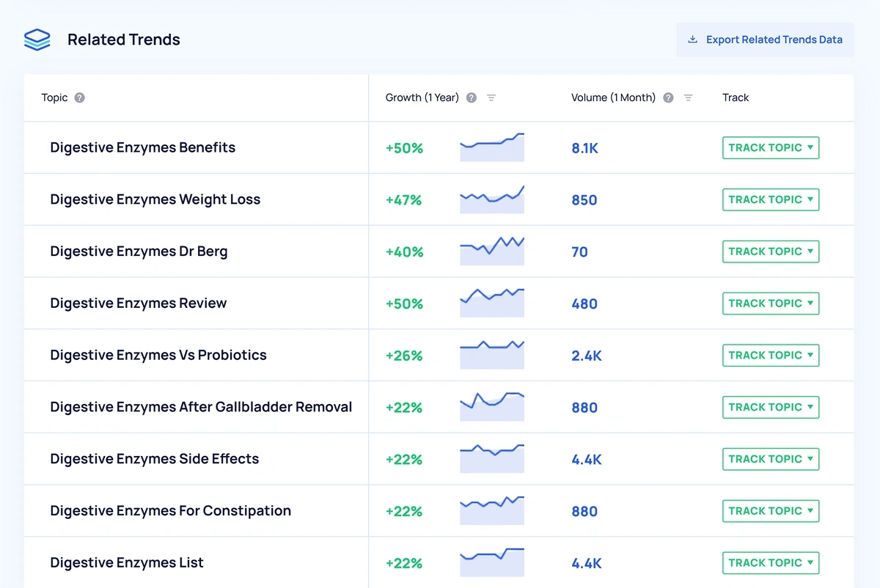Screen dimensions: 880x588
Task: Click the sparkline chart for Digestive Enzymes List
Action: click(x=492, y=563)
